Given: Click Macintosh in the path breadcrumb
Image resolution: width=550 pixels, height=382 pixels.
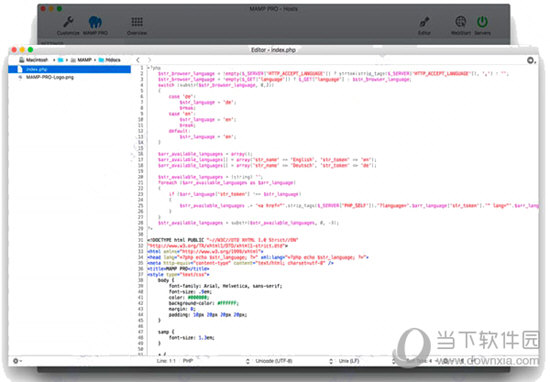Looking at the screenshot, I should [x=36, y=60].
